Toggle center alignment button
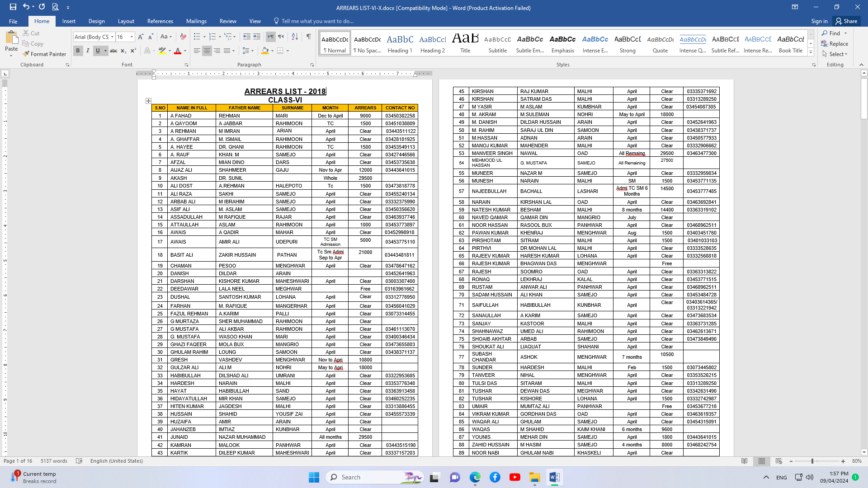 (207, 51)
